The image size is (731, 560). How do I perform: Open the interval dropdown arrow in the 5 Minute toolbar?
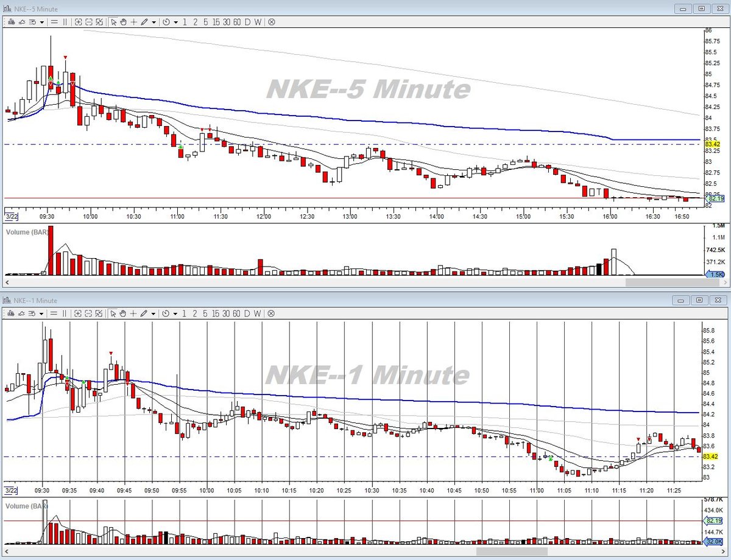point(175,22)
